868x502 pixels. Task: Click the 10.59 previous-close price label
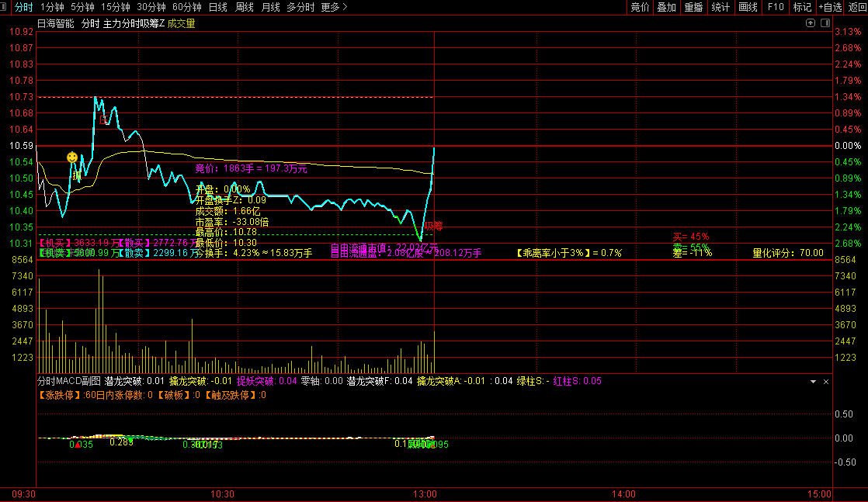(x=21, y=146)
